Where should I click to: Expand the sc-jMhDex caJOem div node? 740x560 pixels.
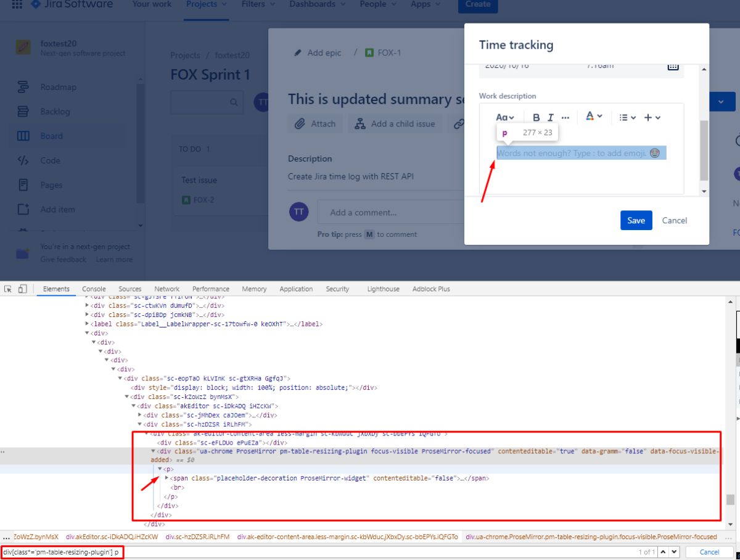click(x=140, y=415)
